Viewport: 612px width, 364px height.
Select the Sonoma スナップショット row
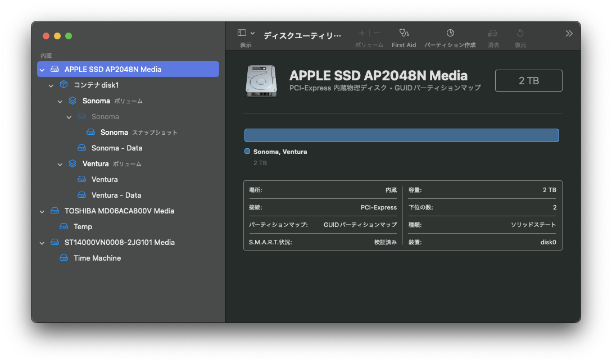tap(128, 132)
